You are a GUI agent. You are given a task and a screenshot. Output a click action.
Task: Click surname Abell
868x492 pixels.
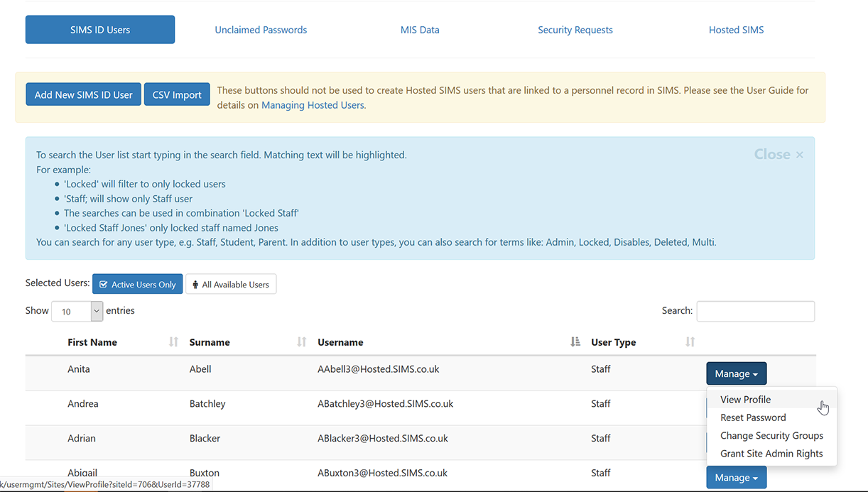coord(200,369)
